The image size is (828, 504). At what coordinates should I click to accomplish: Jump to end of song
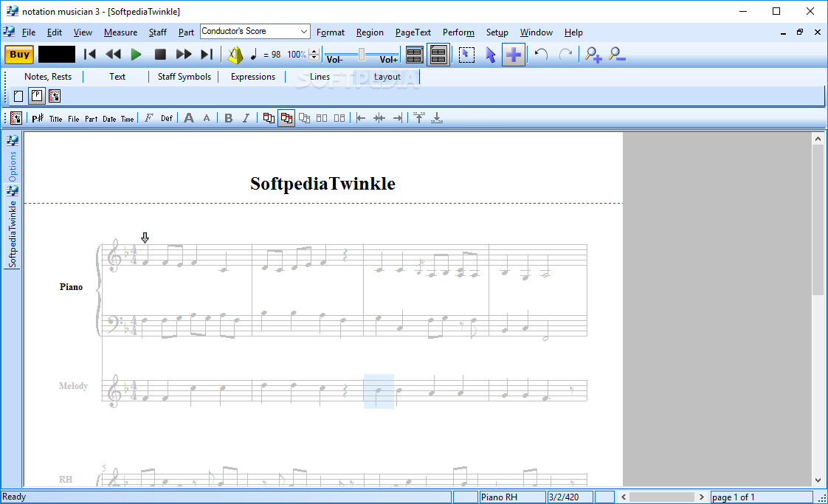[207, 55]
